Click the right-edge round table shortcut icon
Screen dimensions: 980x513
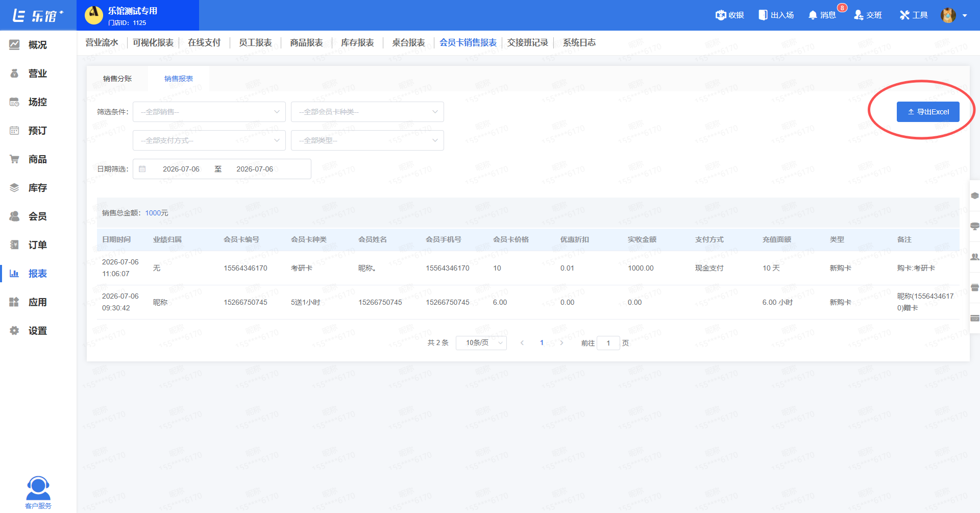pyautogui.click(x=975, y=226)
